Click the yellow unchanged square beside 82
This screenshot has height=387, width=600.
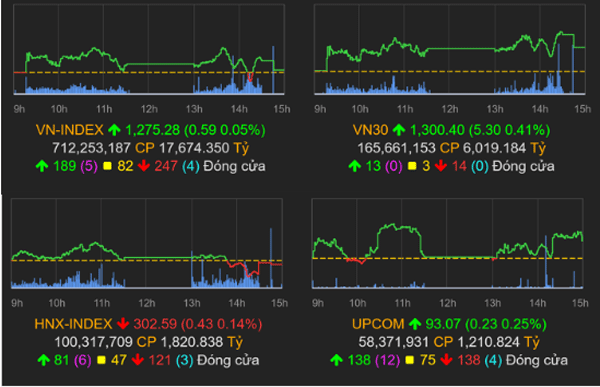coord(108,166)
